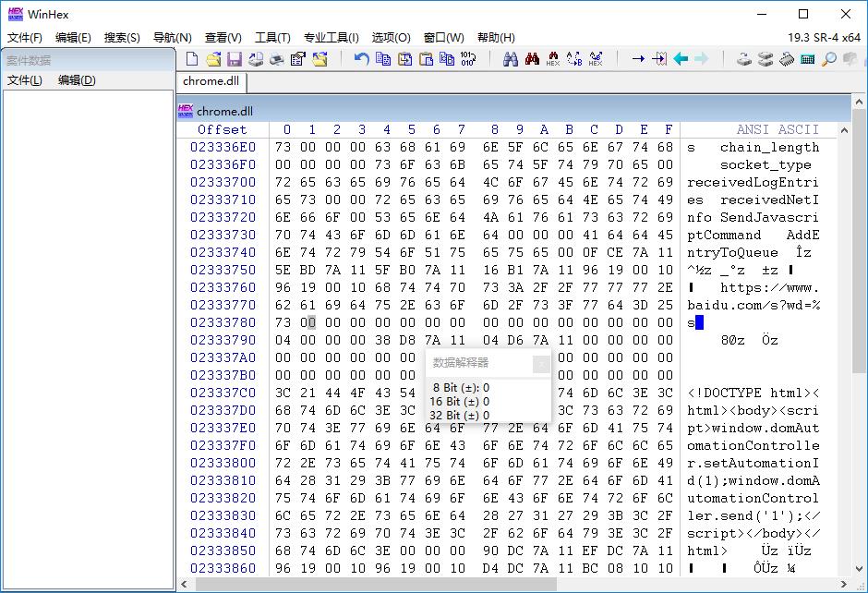The image size is (868, 593).
Task: Click the Open file folder icon
Action: pyautogui.click(x=213, y=59)
